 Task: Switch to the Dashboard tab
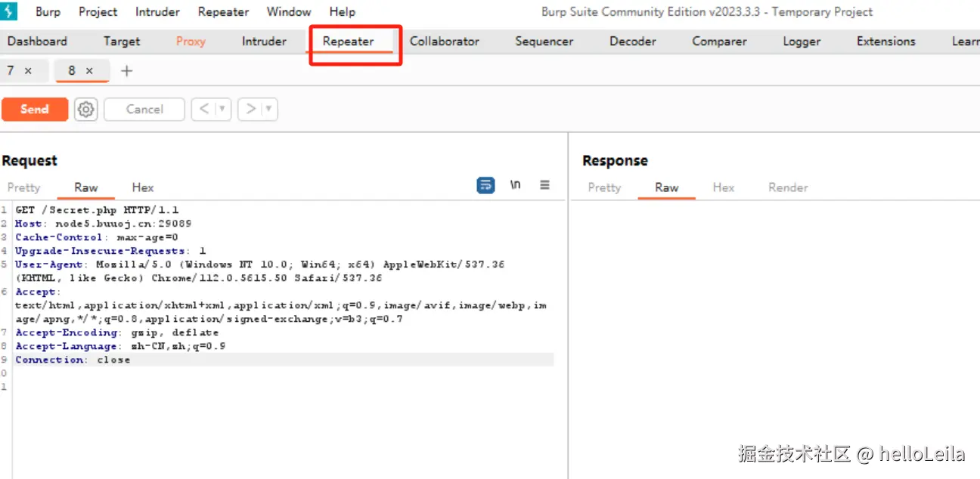(x=37, y=42)
